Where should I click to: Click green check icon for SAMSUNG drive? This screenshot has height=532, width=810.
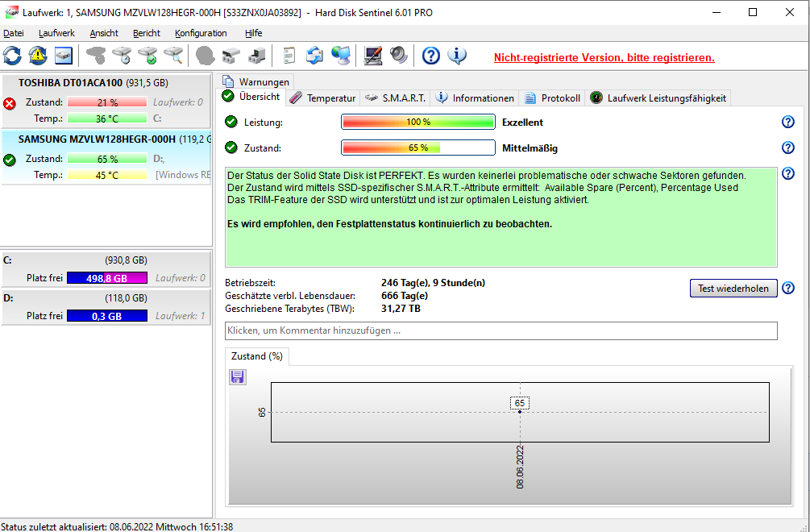(x=10, y=160)
